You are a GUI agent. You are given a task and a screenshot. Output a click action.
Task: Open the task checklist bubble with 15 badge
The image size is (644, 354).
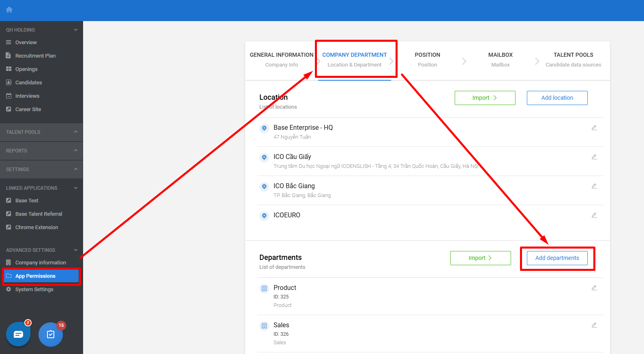click(51, 334)
